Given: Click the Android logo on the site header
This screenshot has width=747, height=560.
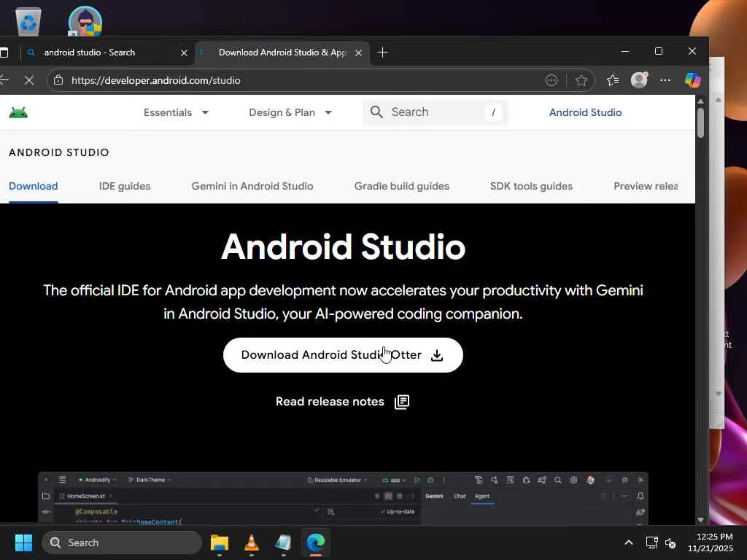Looking at the screenshot, I should (18, 113).
